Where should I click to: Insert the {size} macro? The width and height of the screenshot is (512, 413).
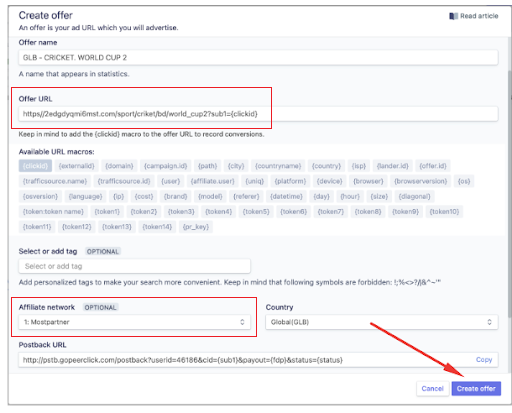(379, 197)
